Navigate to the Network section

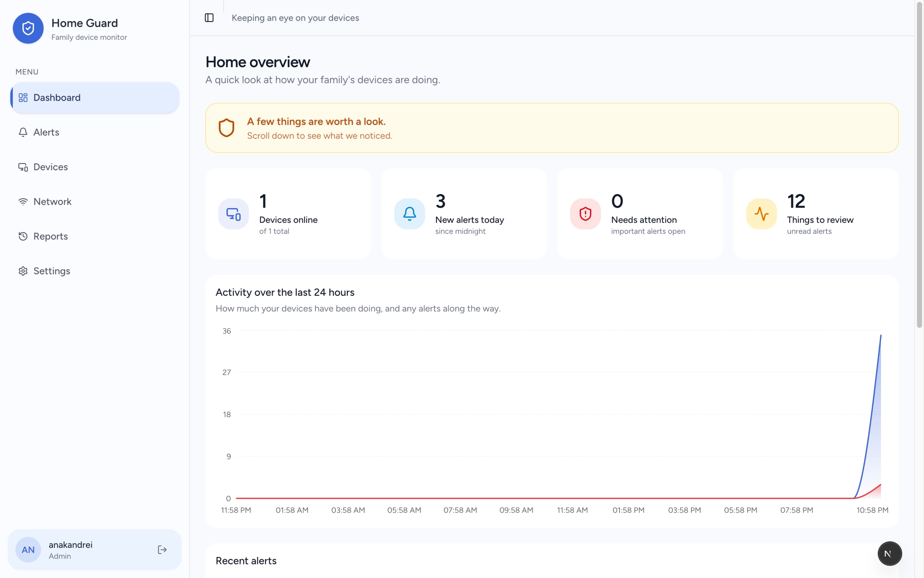(95, 202)
